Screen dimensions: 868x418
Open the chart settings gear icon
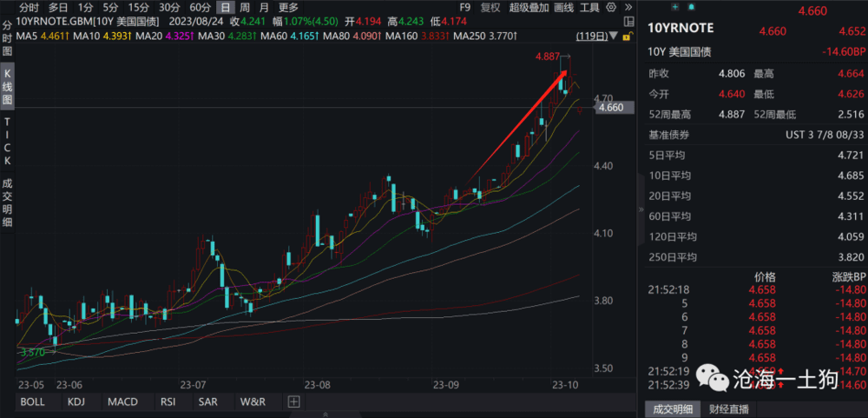pos(610,7)
